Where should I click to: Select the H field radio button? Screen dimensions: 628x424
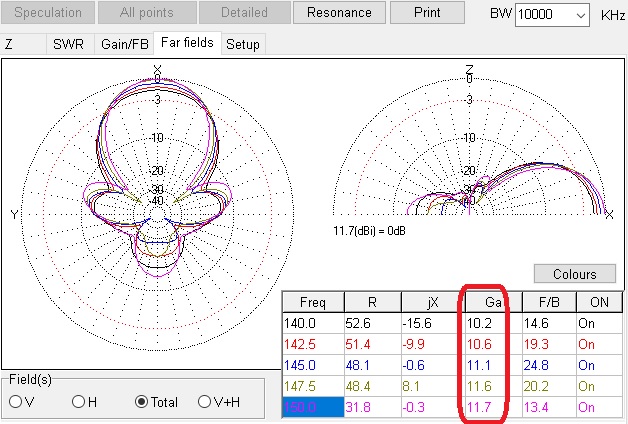click(78, 401)
